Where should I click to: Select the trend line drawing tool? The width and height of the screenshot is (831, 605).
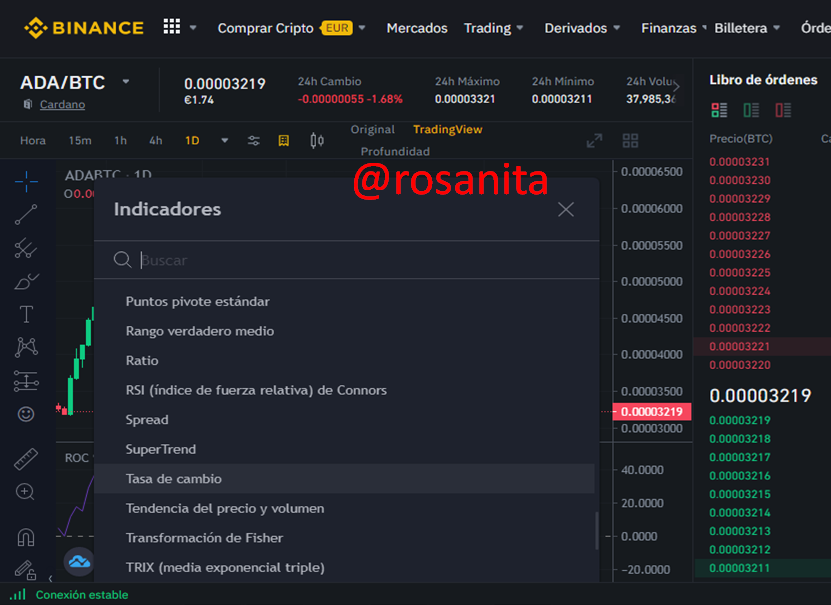click(26, 215)
